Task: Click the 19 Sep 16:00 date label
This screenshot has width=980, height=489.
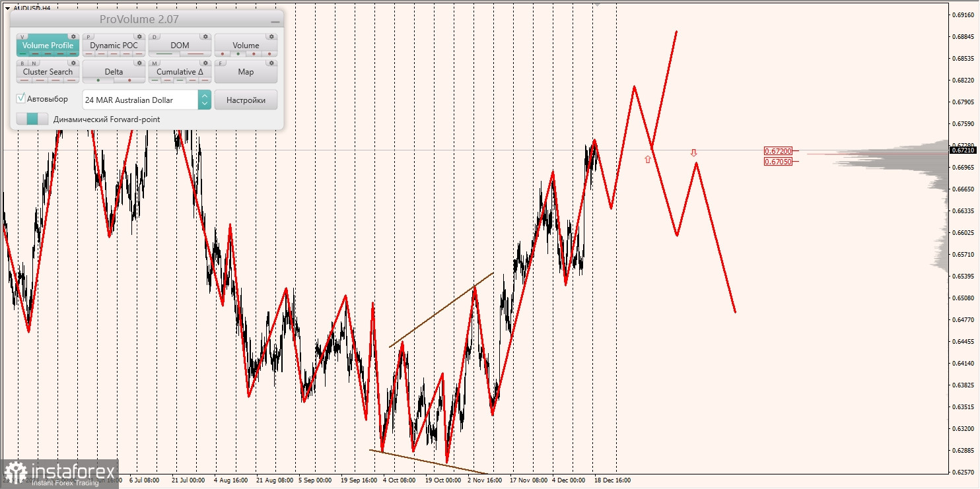Action: [359, 480]
